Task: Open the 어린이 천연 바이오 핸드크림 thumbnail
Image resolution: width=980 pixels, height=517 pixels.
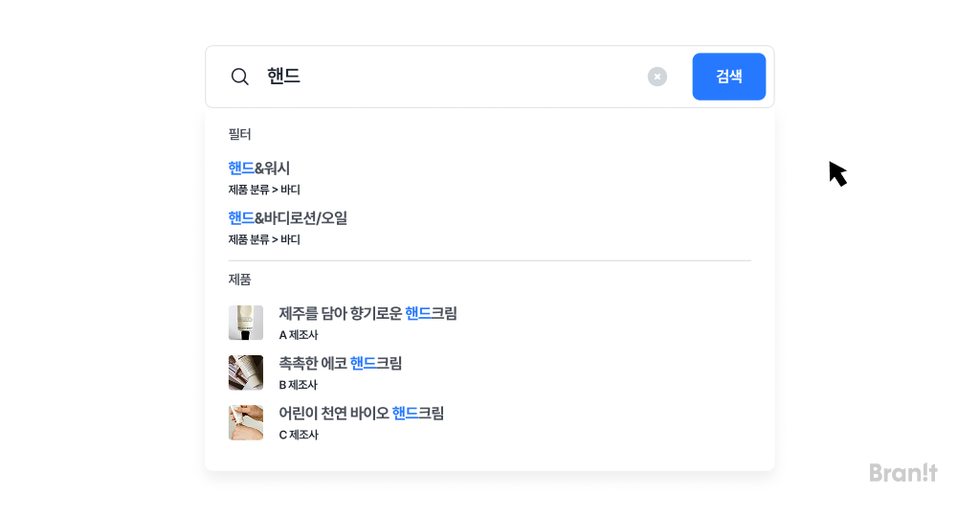Action: pos(246,422)
